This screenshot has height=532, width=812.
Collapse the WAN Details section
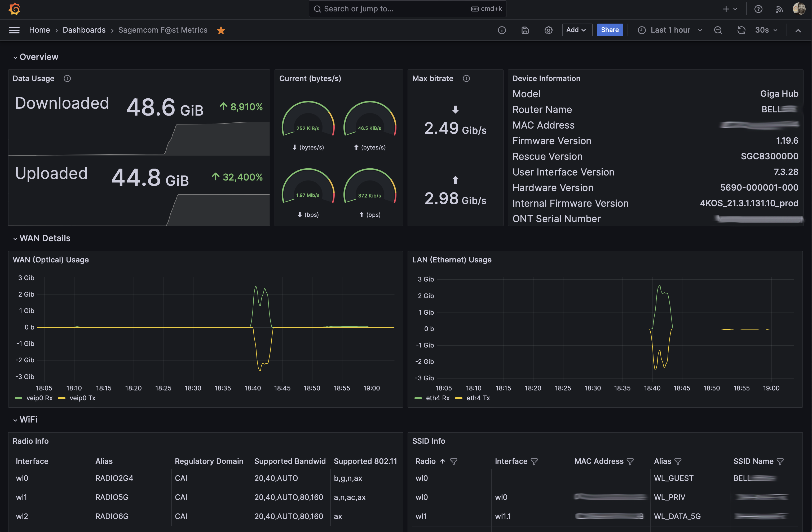point(14,238)
